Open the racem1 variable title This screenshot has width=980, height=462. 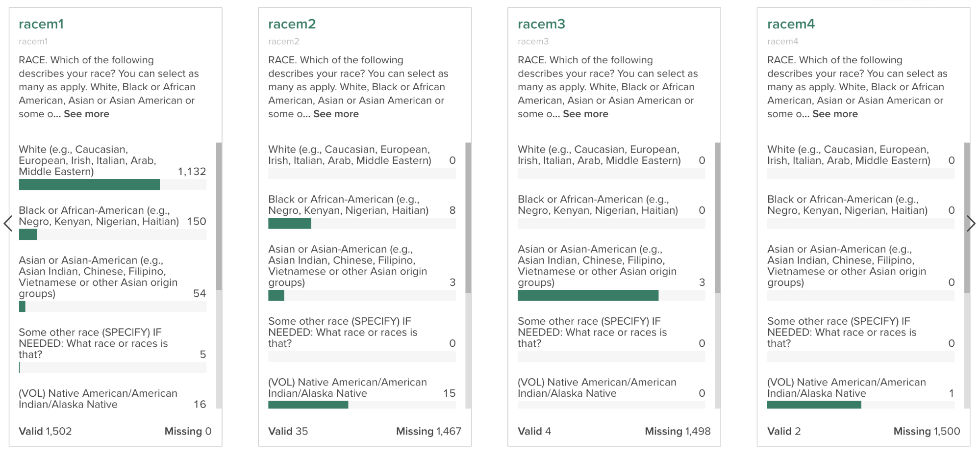coord(41,24)
